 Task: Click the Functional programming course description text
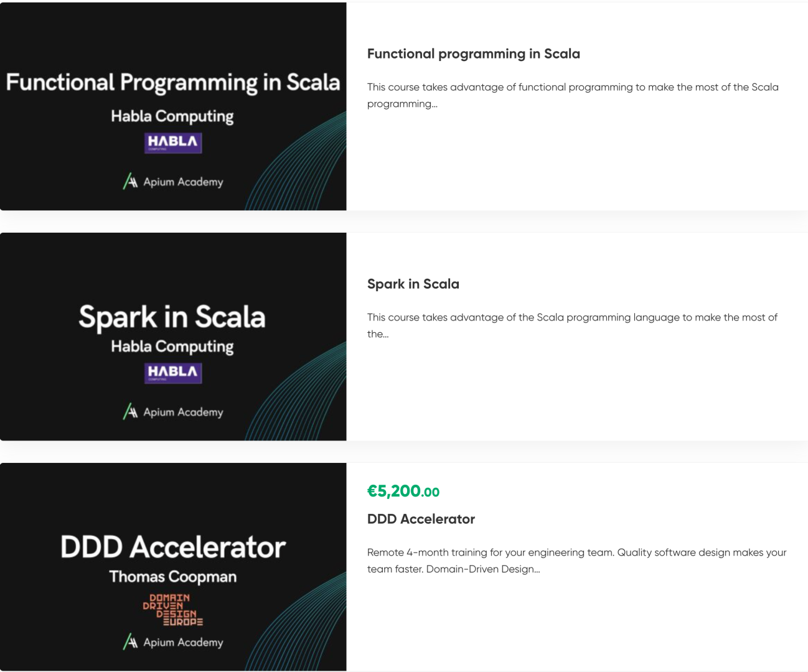tap(573, 95)
